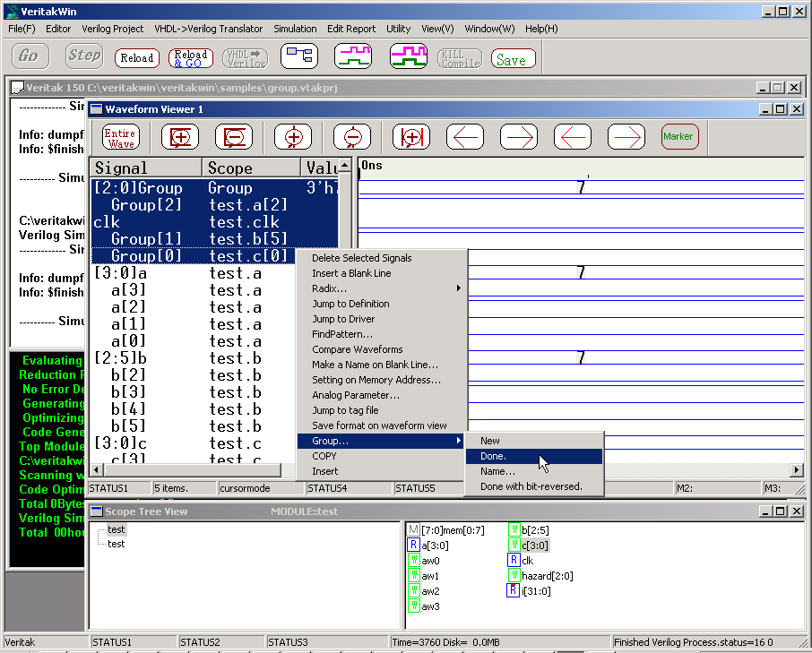Click the Go toolbar button

[30, 56]
